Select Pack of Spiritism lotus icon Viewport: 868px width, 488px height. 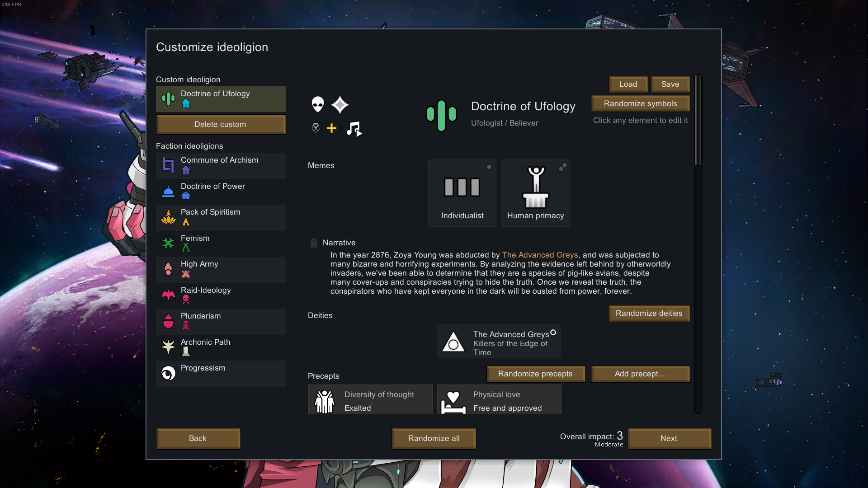168,217
